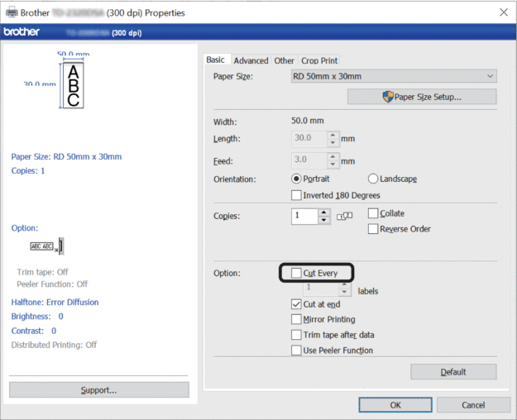Image resolution: width=517 pixels, height=420 pixels.
Task: Decrease the Copies count with down arrow
Action: click(323, 221)
